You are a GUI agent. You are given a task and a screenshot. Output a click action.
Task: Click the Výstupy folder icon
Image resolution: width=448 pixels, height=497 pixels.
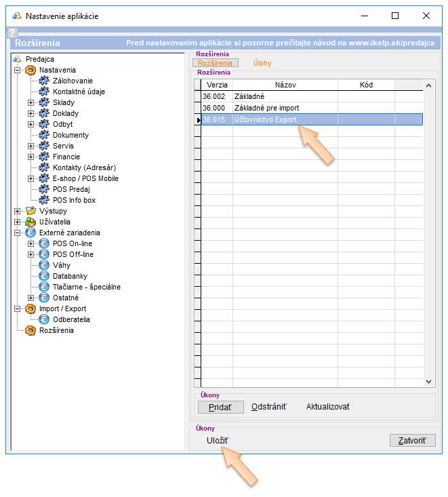pyautogui.click(x=31, y=211)
